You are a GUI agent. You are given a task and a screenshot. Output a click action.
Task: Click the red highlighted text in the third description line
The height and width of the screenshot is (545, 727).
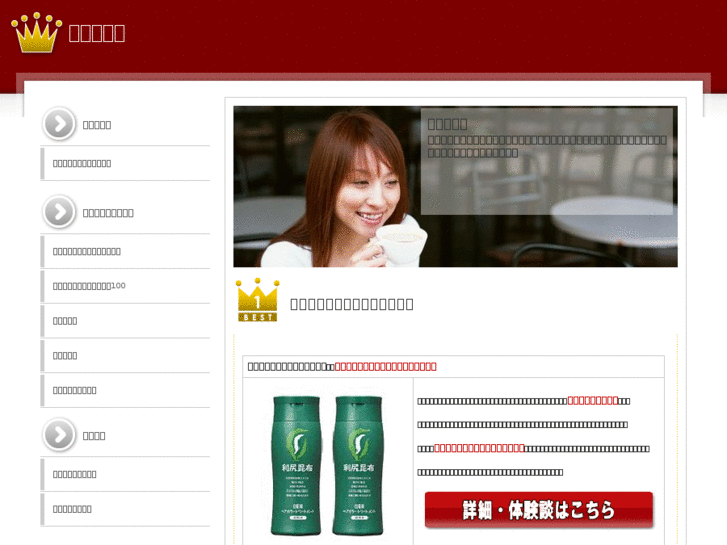pos(479,448)
